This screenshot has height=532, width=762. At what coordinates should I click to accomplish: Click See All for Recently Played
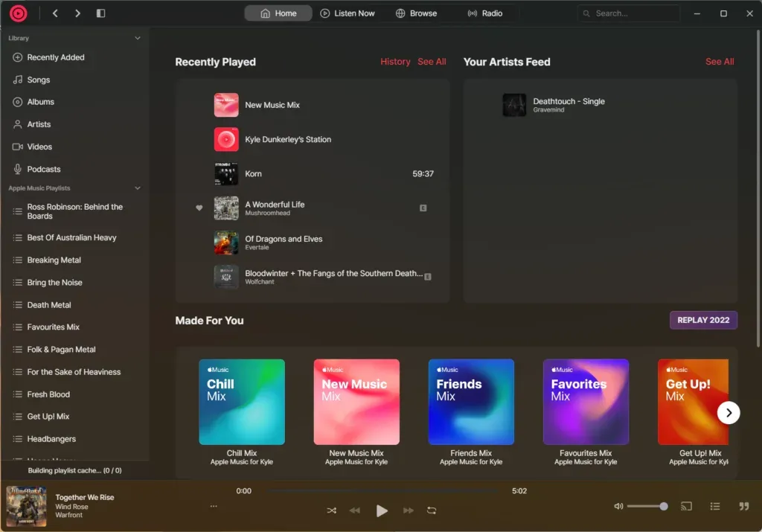(432, 62)
